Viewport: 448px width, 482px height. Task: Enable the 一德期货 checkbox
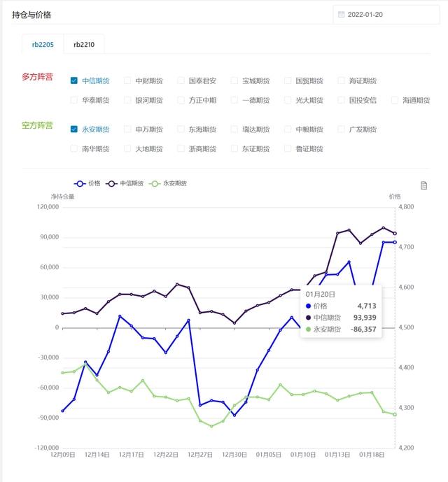[234, 100]
